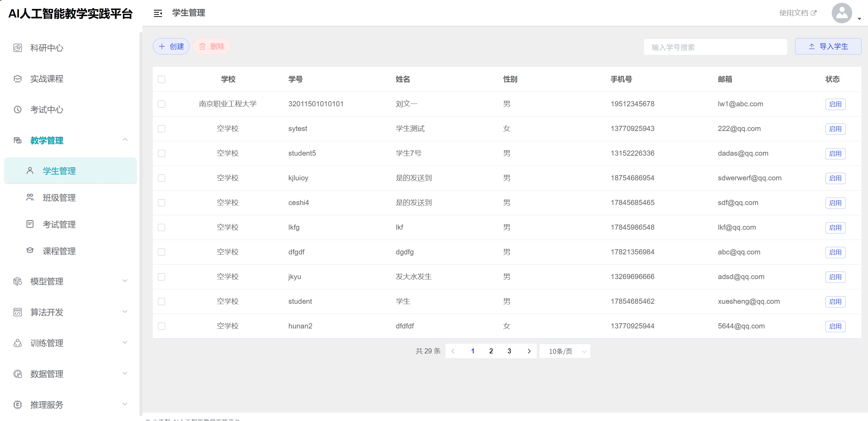Click the 创建 button
This screenshot has height=421, width=868.
pos(171,47)
